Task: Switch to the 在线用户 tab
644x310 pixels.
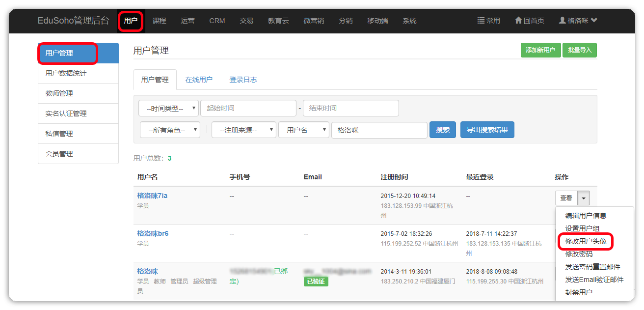Action: 199,80
